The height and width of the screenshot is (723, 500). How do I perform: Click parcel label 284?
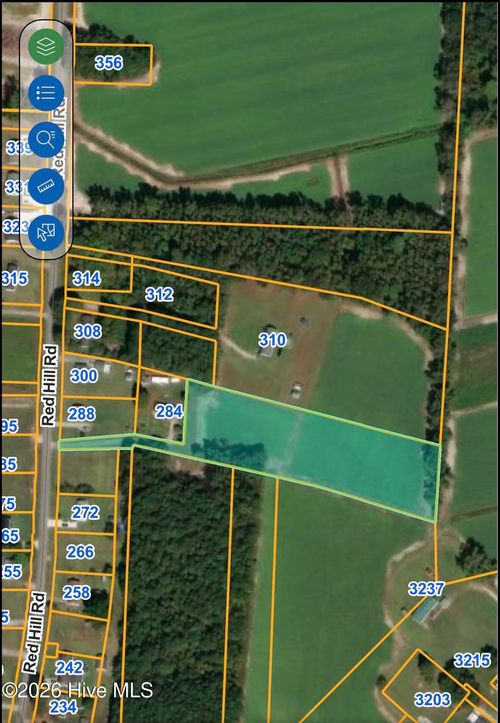pyautogui.click(x=169, y=411)
